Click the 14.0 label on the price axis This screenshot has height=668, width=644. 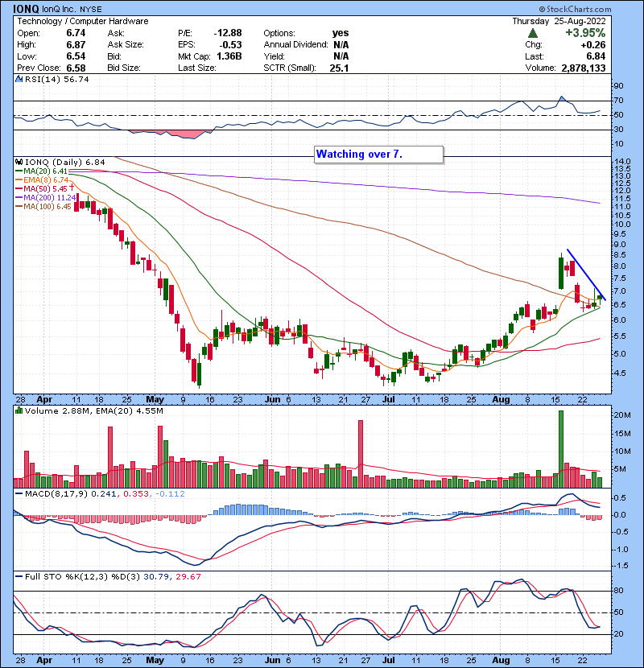621,162
